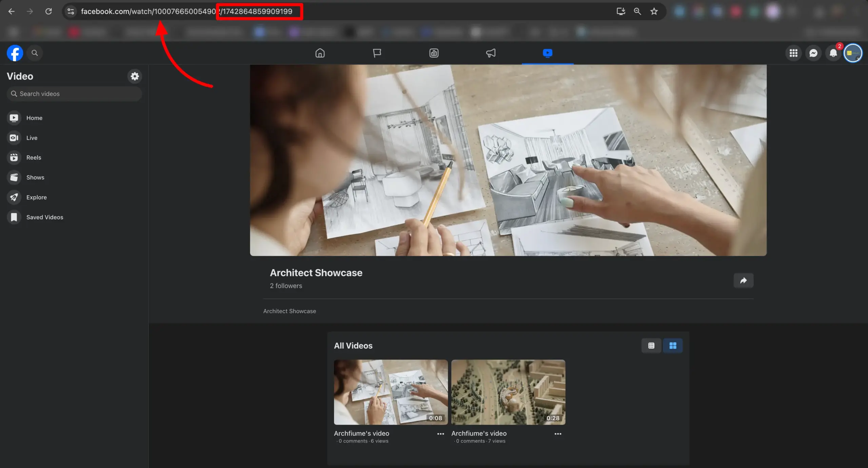Open the nine-dot menu grid
Screen dimensions: 868x468
[793, 53]
